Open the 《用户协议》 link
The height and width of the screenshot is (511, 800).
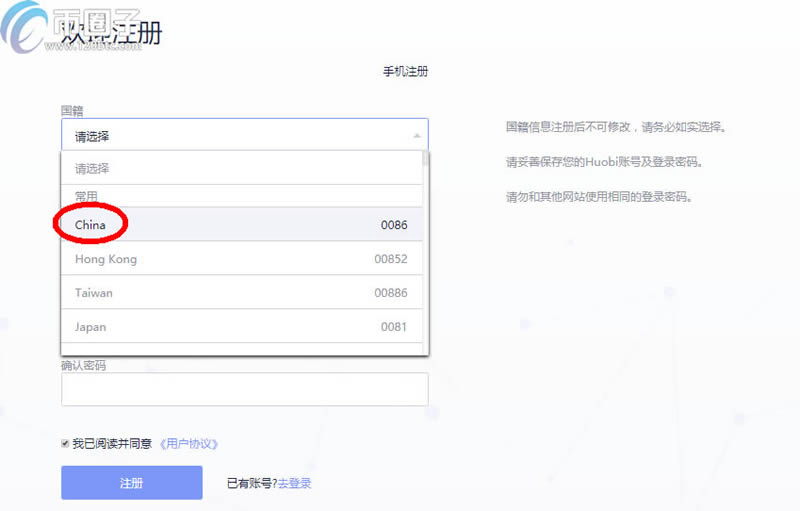tap(188, 443)
